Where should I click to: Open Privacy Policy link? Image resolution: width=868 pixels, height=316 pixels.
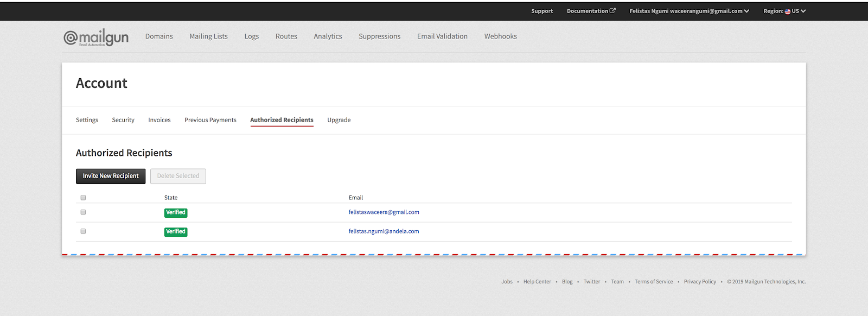[x=700, y=282]
